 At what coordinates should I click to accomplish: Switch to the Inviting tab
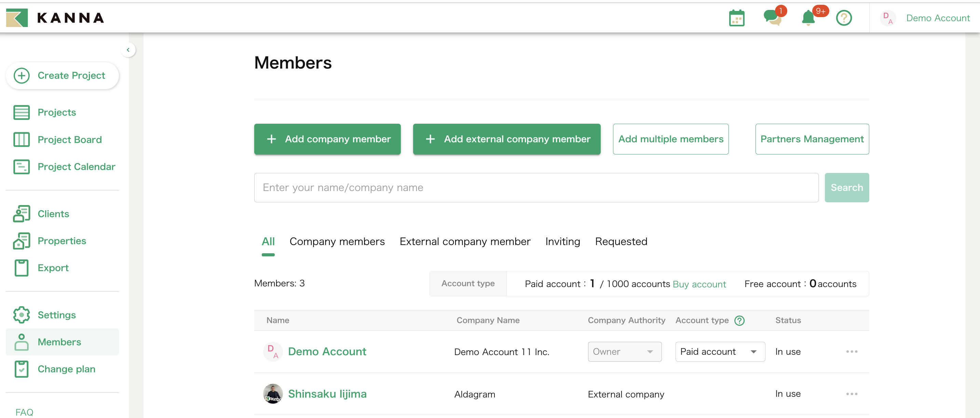click(562, 242)
